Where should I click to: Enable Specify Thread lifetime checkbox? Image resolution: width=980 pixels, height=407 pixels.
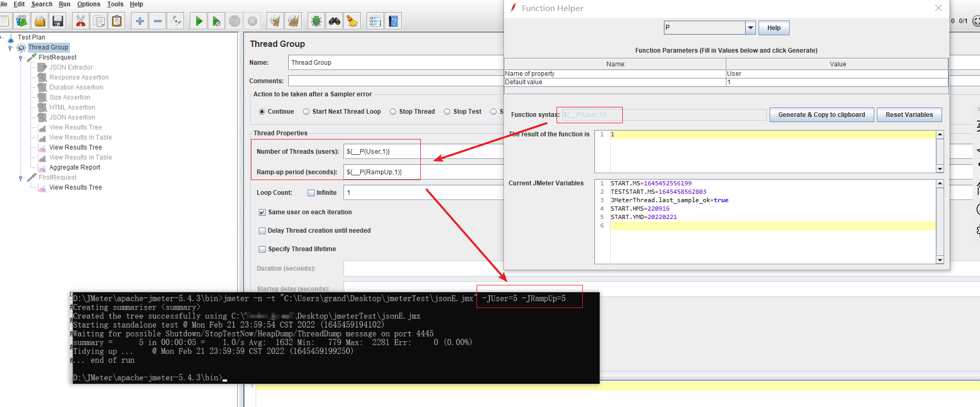(262, 249)
